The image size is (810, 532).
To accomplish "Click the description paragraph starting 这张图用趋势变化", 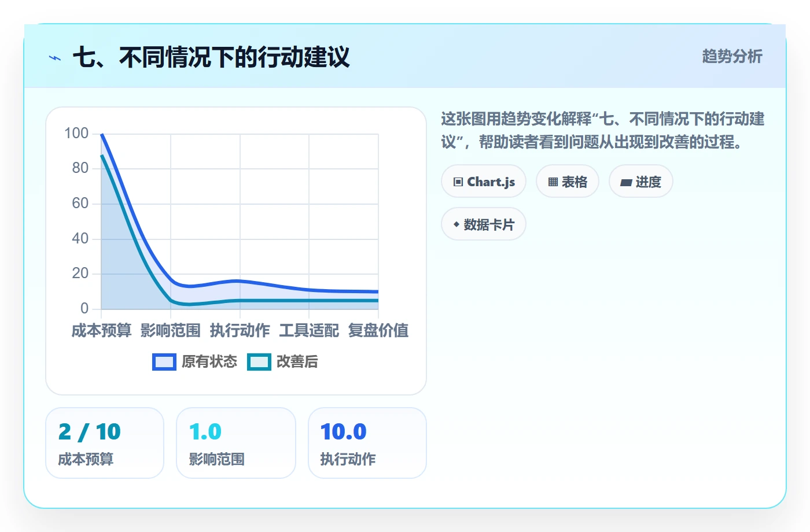I will pyautogui.click(x=603, y=131).
